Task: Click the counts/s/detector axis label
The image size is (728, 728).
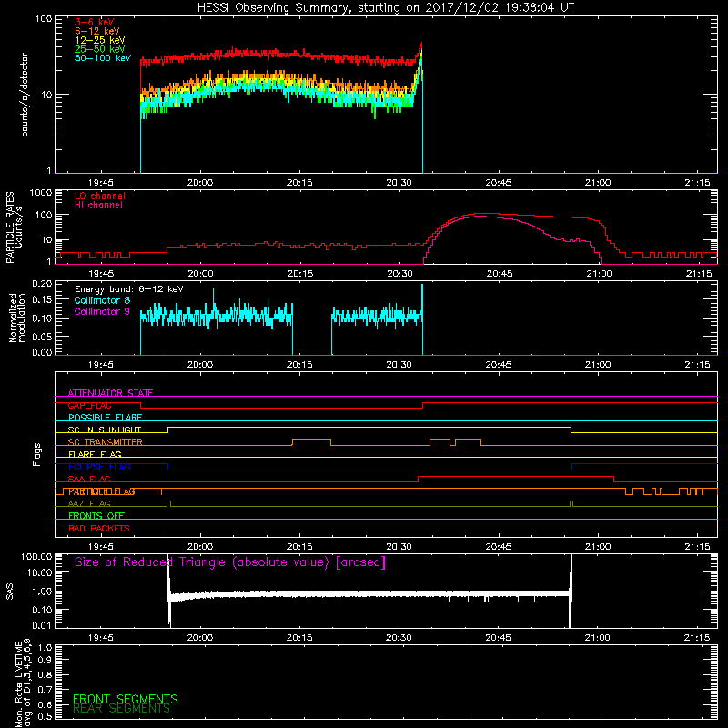Action: coord(25,95)
